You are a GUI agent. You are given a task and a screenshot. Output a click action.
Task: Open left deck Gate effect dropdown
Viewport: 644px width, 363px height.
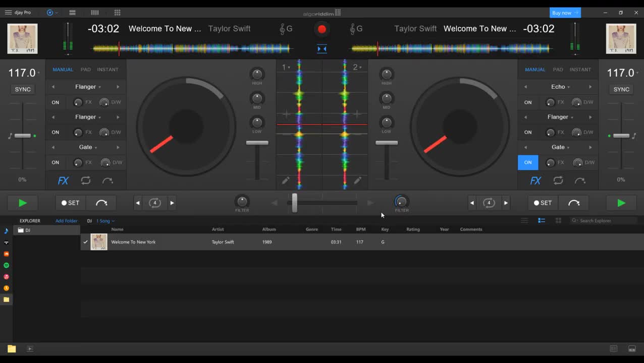point(88,147)
